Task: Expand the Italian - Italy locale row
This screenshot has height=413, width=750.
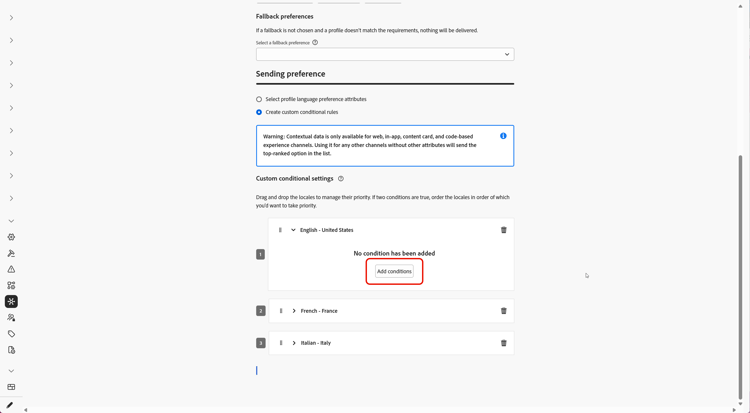Action: [x=294, y=343]
